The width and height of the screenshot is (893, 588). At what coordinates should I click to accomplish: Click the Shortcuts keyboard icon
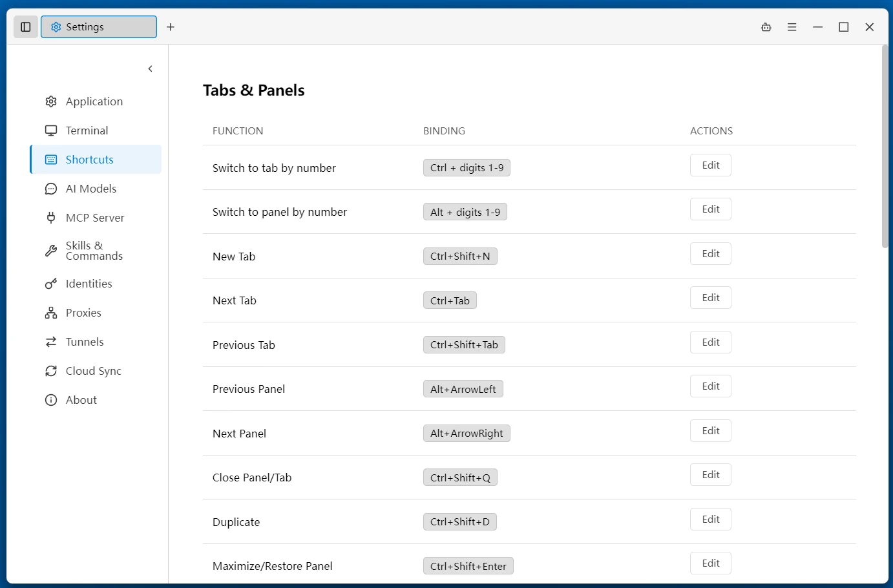[51, 160]
